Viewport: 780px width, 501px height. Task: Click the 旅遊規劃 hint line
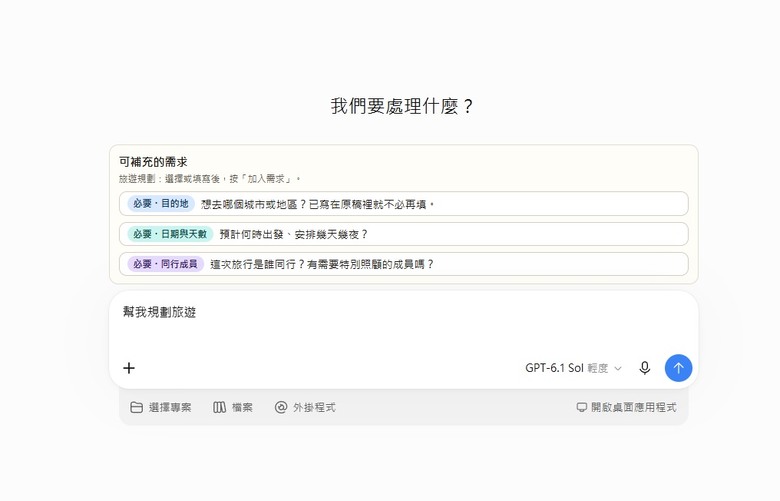(210, 179)
